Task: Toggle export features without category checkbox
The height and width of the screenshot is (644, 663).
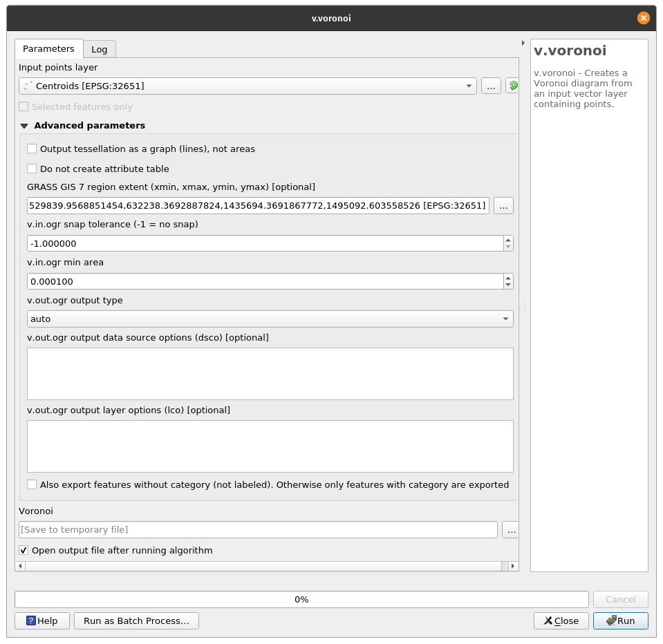Action: 32,485
